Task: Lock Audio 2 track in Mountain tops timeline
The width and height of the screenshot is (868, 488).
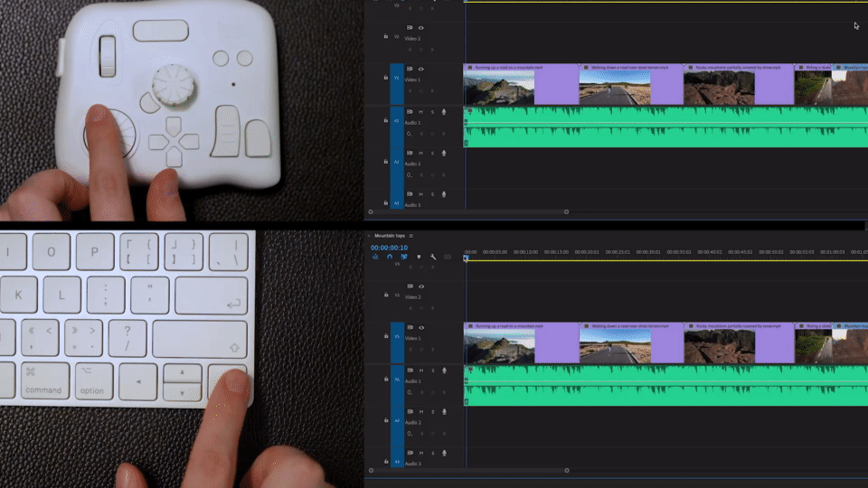Action: pos(386,420)
